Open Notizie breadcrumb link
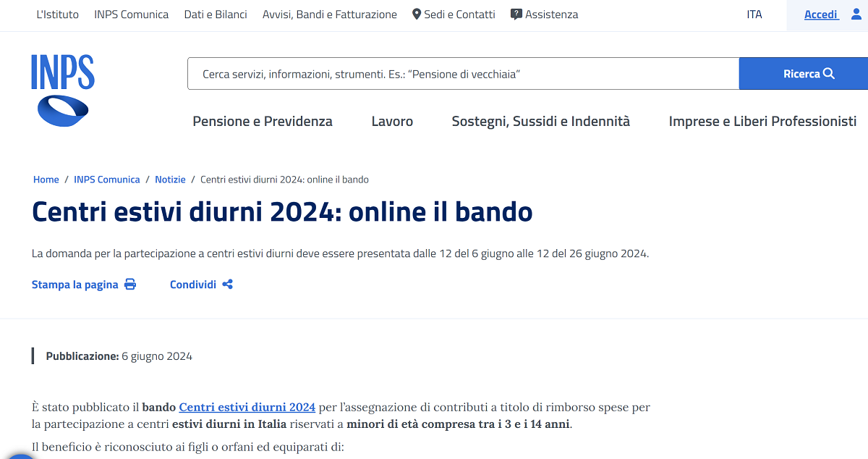The width and height of the screenshot is (868, 459). coord(170,180)
